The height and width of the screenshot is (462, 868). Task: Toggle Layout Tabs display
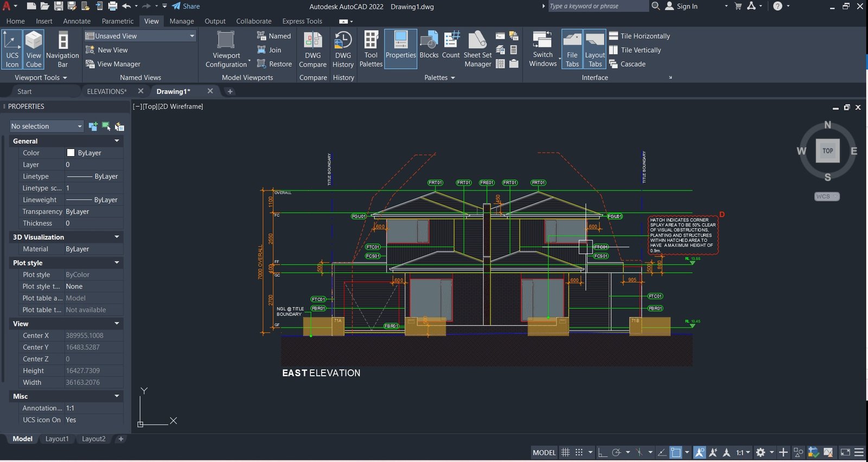pos(595,49)
